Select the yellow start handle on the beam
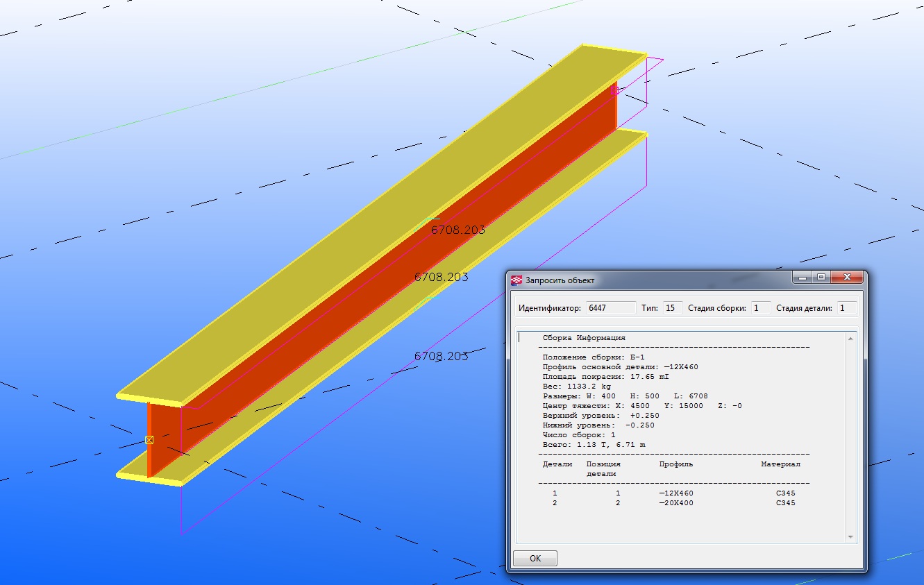Viewport: 924px width, 585px height. (x=149, y=440)
